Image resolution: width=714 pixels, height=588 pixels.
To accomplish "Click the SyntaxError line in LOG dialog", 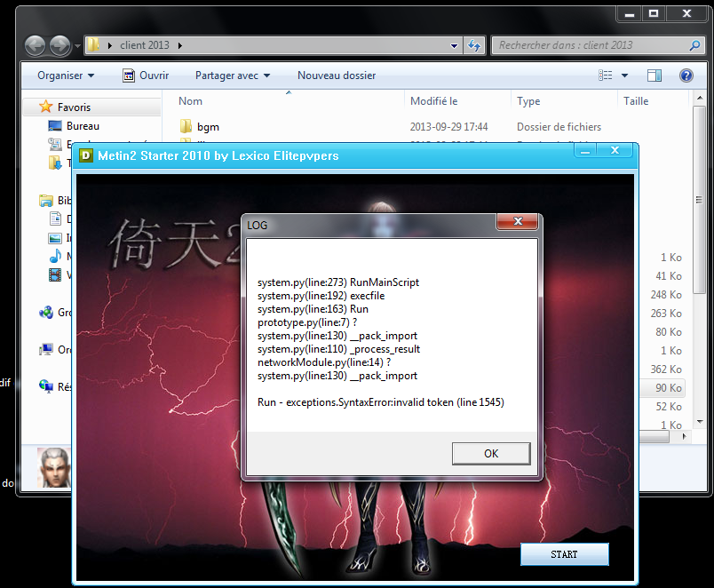I will click(381, 402).
